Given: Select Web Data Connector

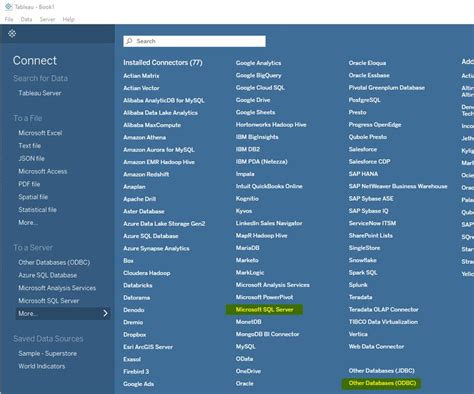Looking at the screenshot, I should (376, 347).
